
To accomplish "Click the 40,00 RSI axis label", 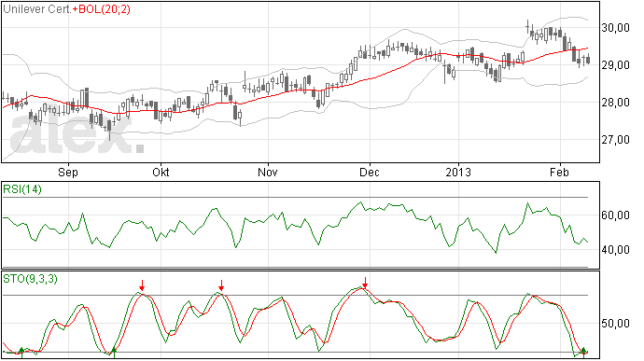I will tap(615, 250).
